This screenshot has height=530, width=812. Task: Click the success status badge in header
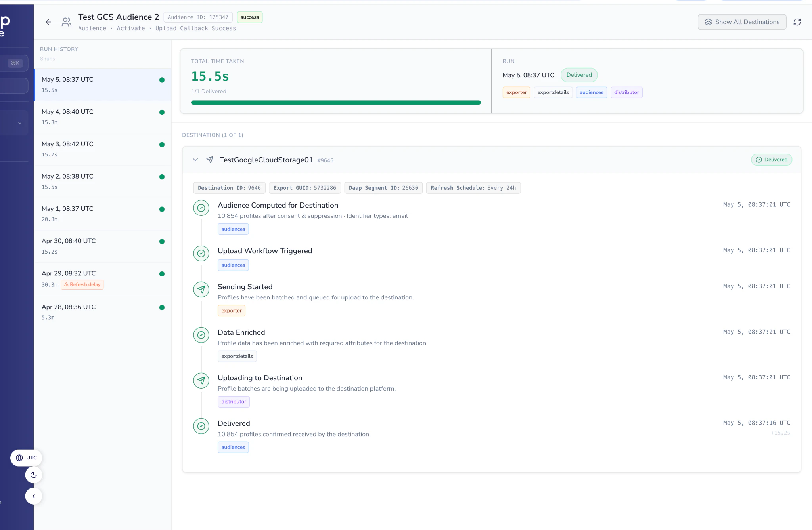pos(250,17)
